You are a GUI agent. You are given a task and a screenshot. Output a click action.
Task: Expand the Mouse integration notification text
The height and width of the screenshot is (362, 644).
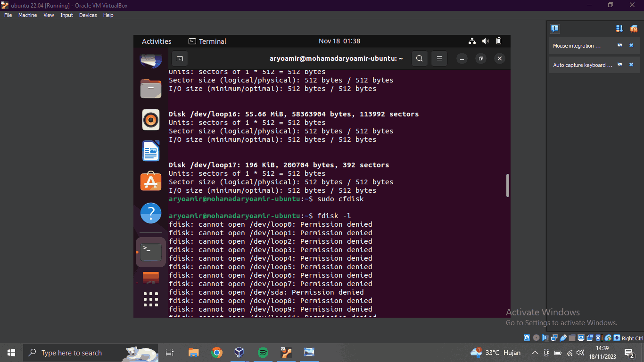(x=577, y=46)
